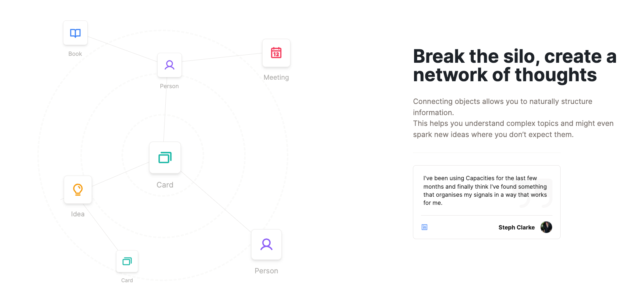Click the "Person" label under the large icon

point(266,271)
